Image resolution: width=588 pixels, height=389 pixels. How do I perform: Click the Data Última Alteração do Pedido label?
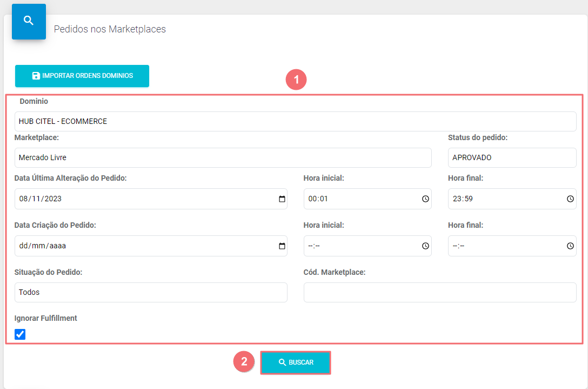pyautogui.click(x=70, y=178)
